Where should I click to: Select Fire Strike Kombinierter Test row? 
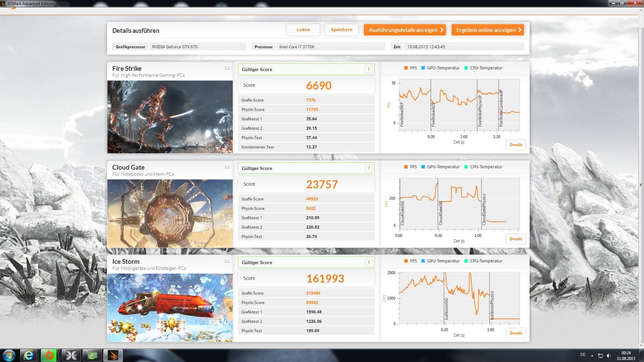[306, 147]
